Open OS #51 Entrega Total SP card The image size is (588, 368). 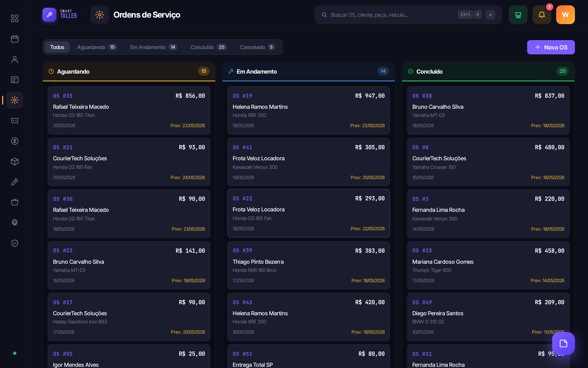click(x=308, y=356)
